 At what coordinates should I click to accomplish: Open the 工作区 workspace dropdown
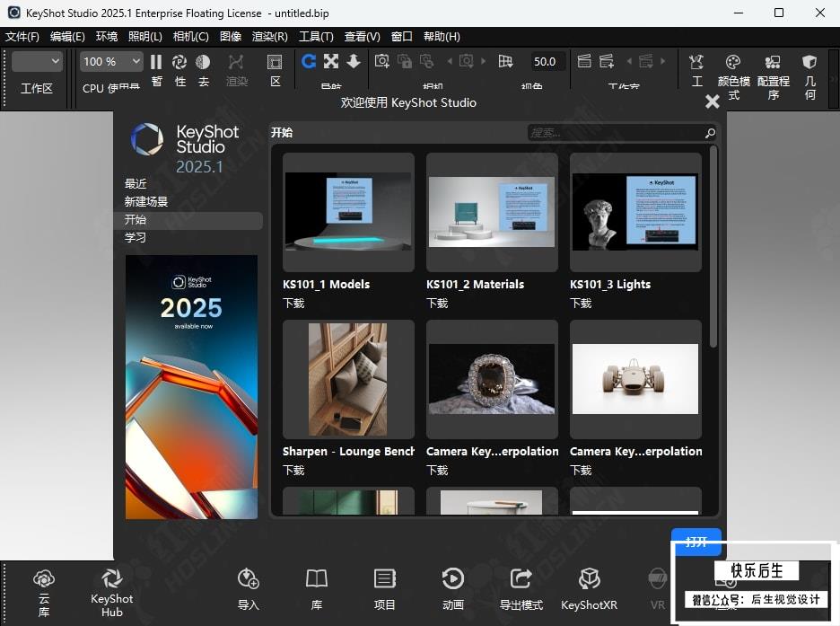[x=37, y=62]
